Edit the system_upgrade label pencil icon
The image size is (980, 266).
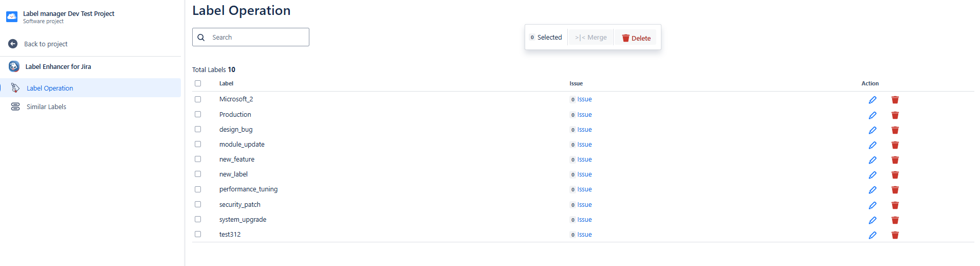tap(873, 220)
